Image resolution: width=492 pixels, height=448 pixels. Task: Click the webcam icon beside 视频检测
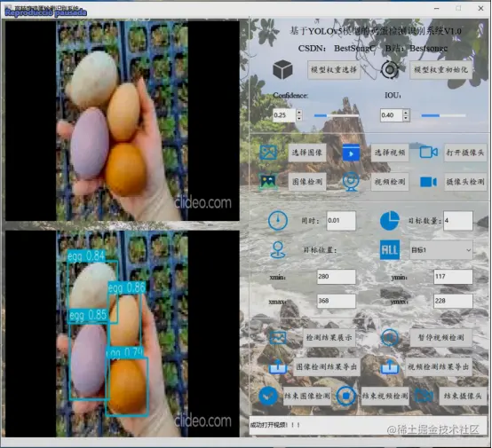pyautogui.click(x=351, y=182)
